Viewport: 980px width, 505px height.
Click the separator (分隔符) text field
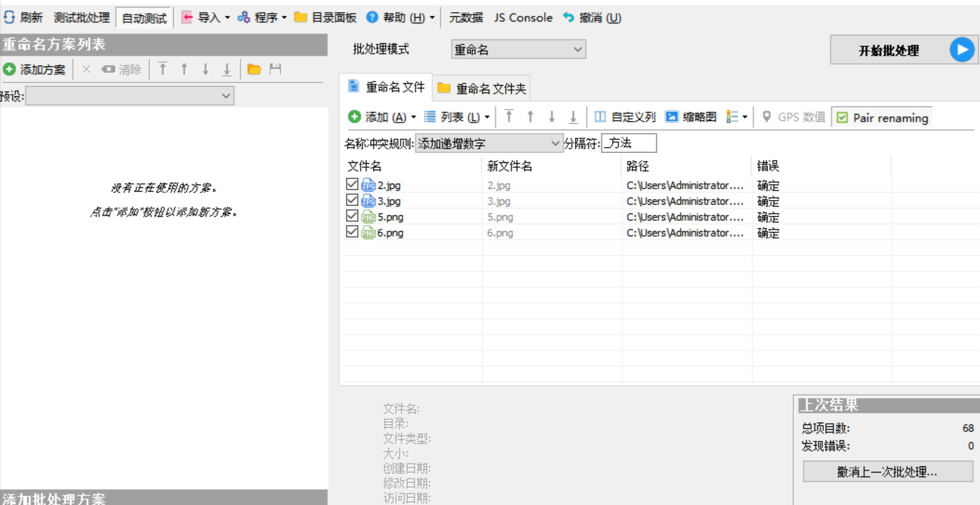[x=629, y=143]
